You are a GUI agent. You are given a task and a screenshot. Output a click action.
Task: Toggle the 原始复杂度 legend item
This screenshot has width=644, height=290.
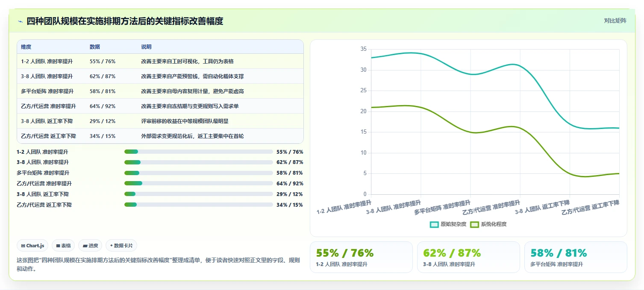coord(448,224)
